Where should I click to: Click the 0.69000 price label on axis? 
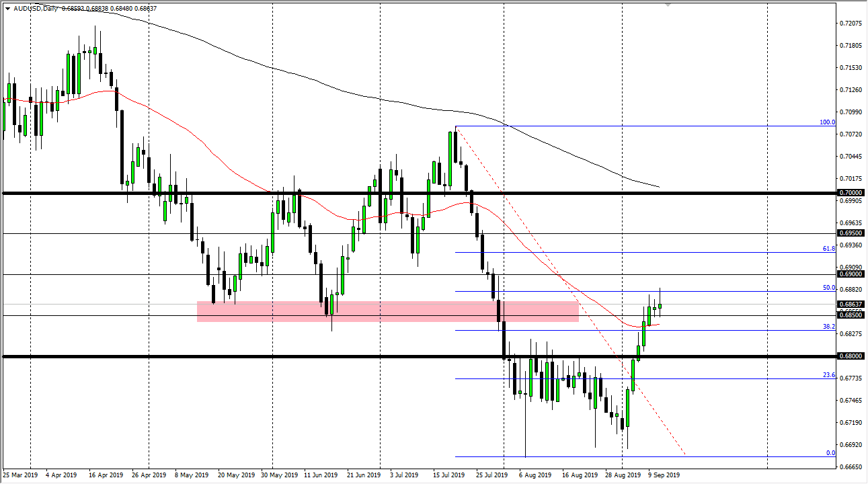pos(851,274)
